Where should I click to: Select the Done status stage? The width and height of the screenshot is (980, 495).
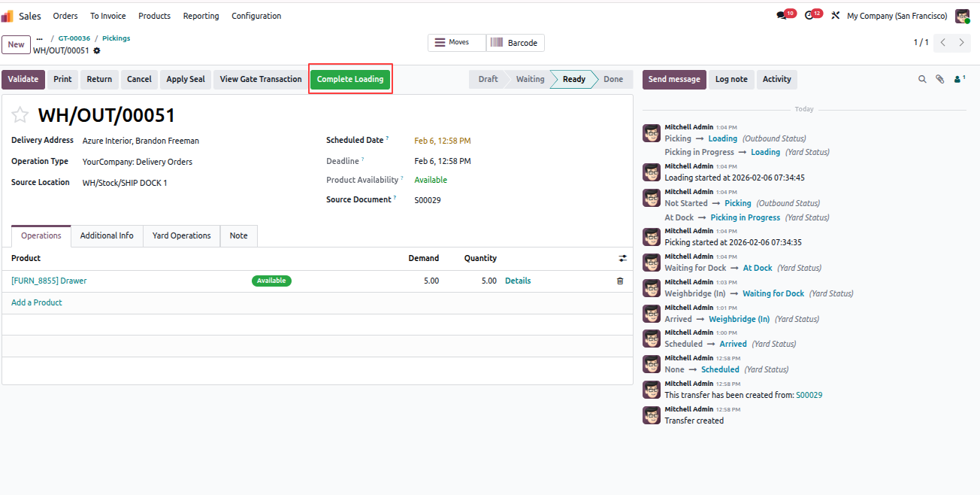click(x=613, y=79)
